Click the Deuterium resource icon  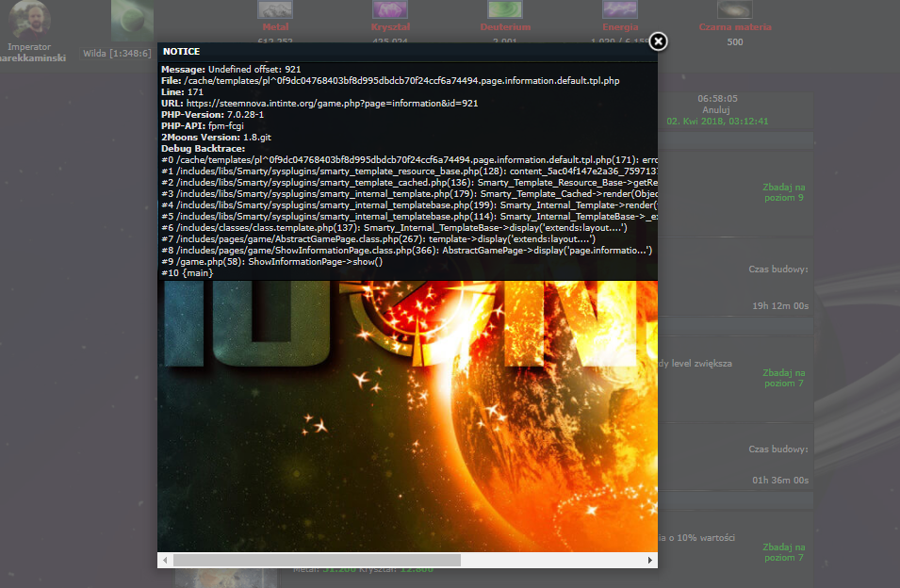click(x=504, y=9)
